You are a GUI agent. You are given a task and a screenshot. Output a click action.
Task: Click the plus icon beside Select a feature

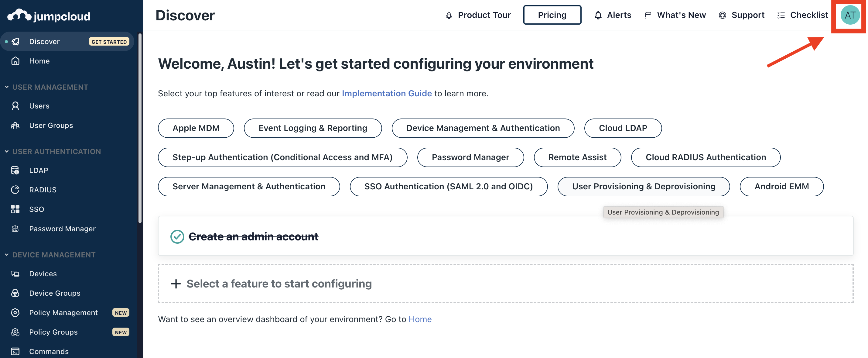pyautogui.click(x=176, y=284)
